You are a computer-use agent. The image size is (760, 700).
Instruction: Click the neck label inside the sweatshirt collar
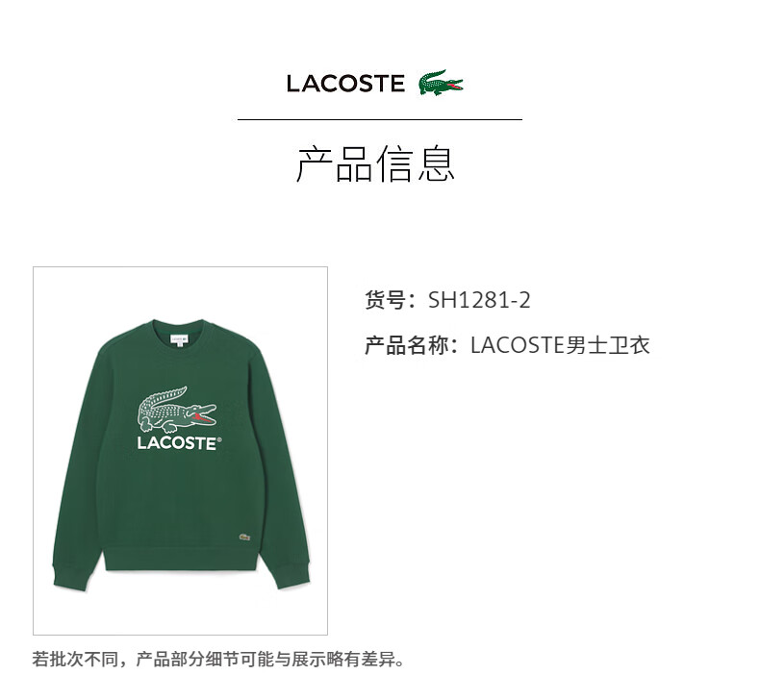coord(180,339)
